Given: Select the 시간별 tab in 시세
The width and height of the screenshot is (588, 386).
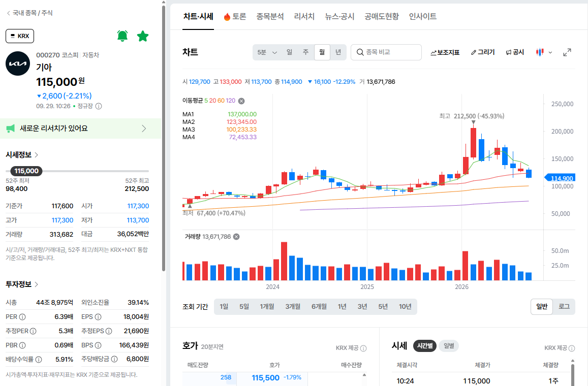Looking at the screenshot, I should (424, 345).
